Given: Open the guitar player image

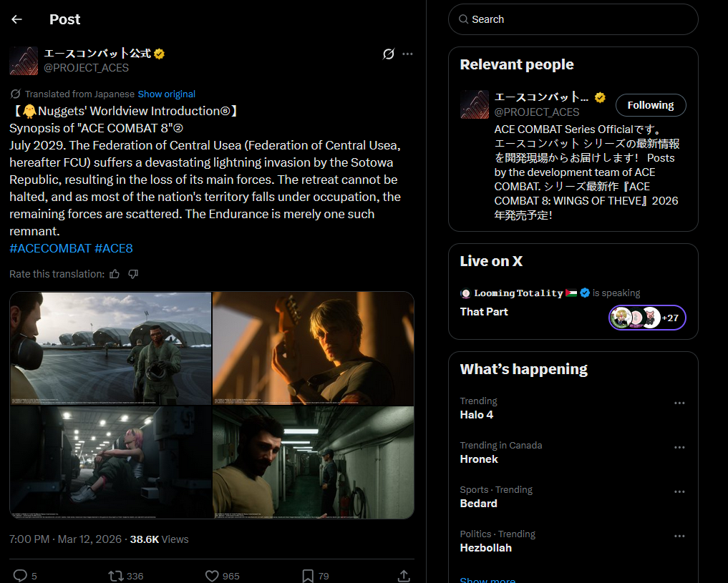Looking at the screenshot, I should tap(313, 348).
